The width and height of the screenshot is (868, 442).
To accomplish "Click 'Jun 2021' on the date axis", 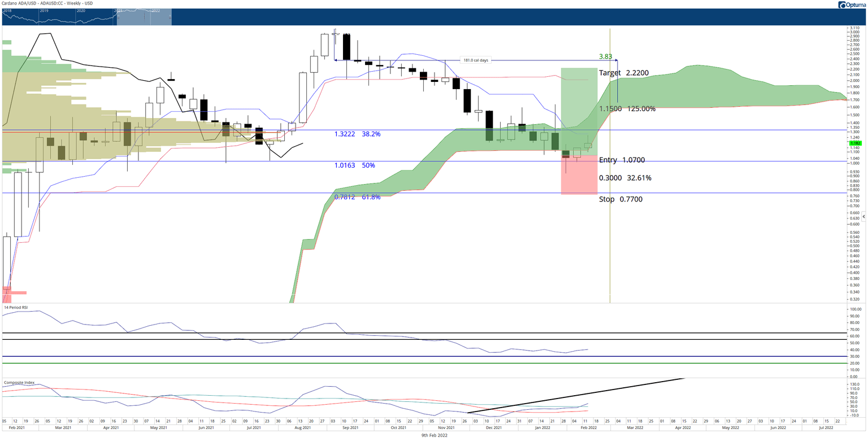I will (207, 428).
